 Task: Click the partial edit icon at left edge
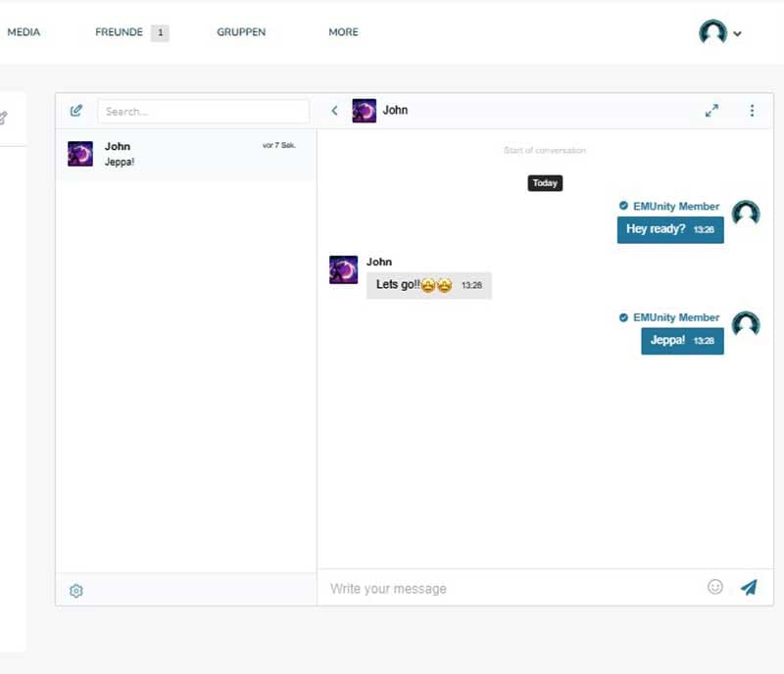coord(3,118)
